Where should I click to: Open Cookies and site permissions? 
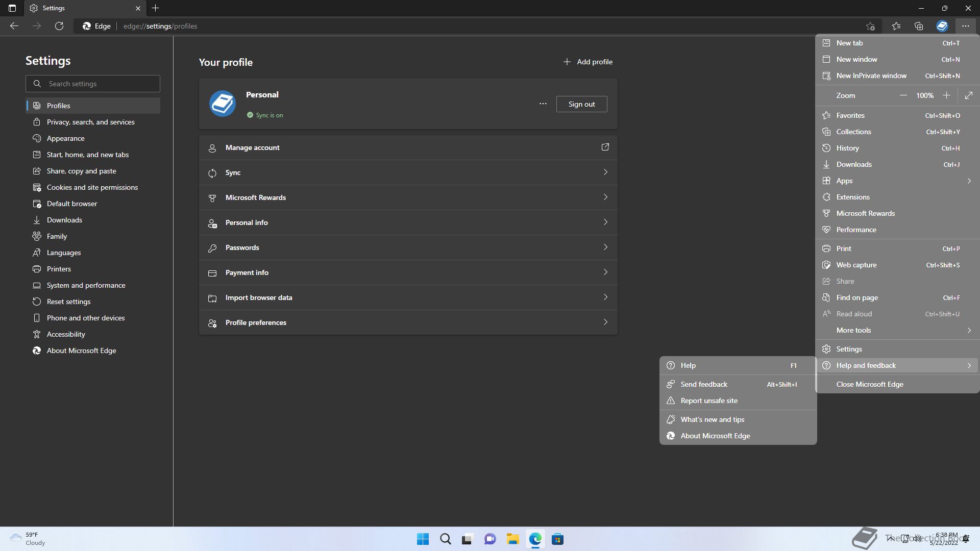click(x=93, y=187)
